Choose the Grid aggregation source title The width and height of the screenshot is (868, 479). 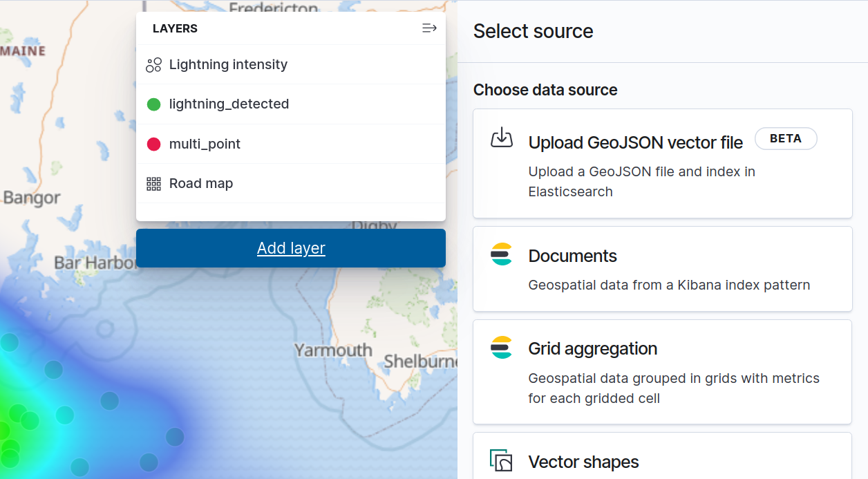(592, 349)
